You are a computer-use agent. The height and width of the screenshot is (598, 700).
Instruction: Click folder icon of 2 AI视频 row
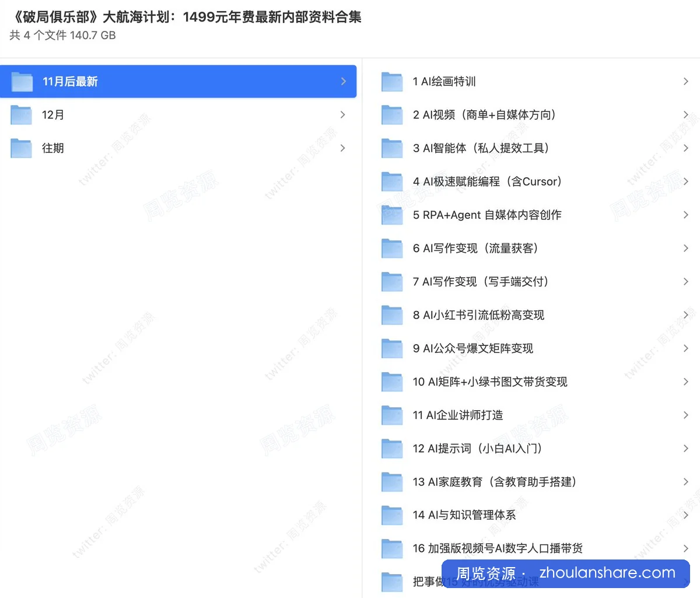pos(392,115)
